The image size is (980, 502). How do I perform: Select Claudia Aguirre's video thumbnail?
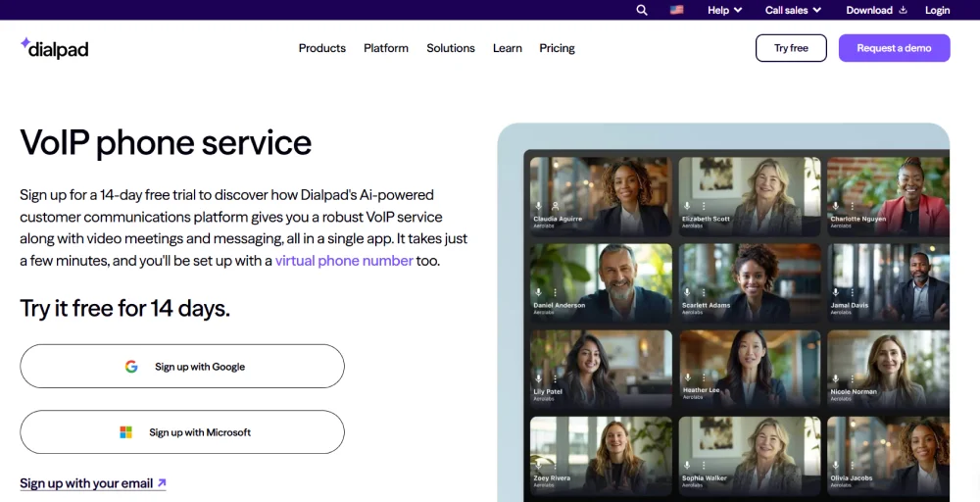[x=601, y=196]
